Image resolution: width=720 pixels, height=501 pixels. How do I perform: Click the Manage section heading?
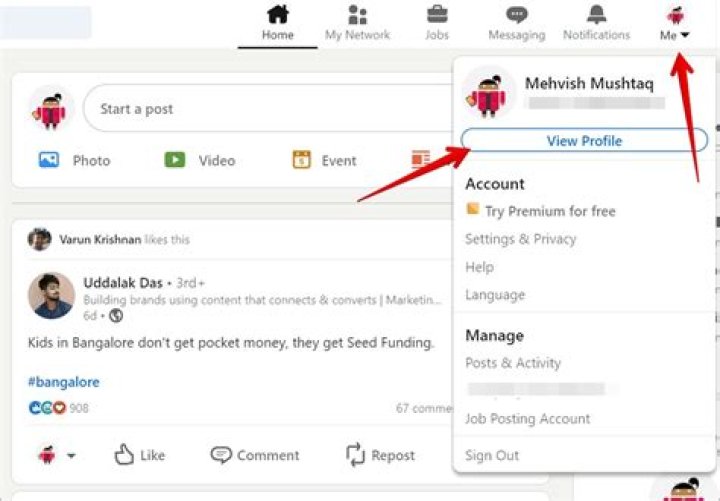click(495, 335)
